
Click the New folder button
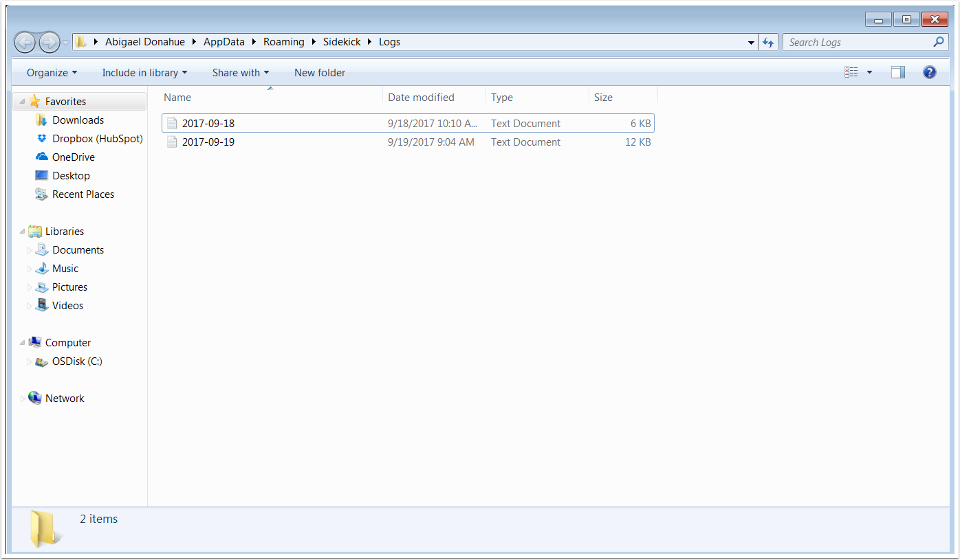tap(319, 72)
